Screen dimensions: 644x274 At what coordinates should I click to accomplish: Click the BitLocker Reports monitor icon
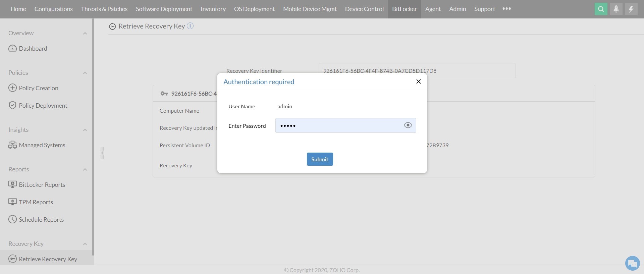click(12, 184)
